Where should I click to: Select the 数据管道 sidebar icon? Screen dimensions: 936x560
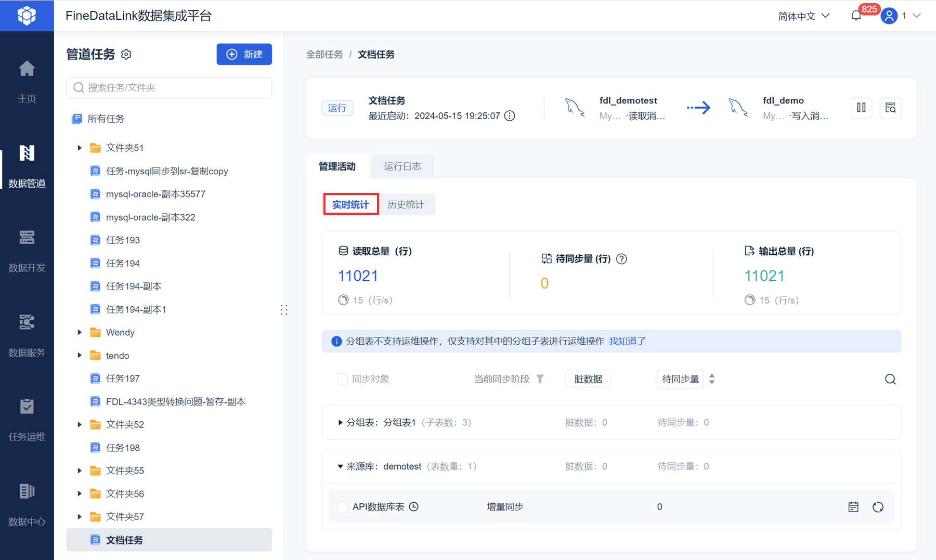[27, 153]
